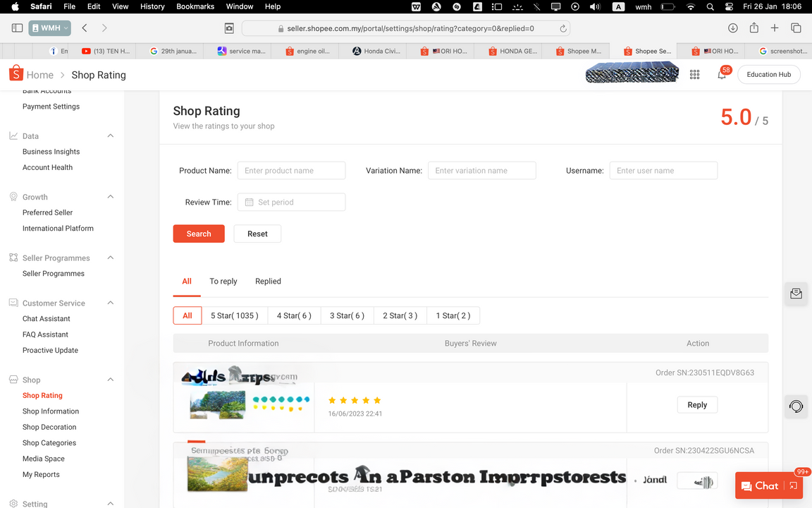Click the Shopee logo icon
This screenshot has width=812, height=508.
pyautogui.click(x=16, y=73)
